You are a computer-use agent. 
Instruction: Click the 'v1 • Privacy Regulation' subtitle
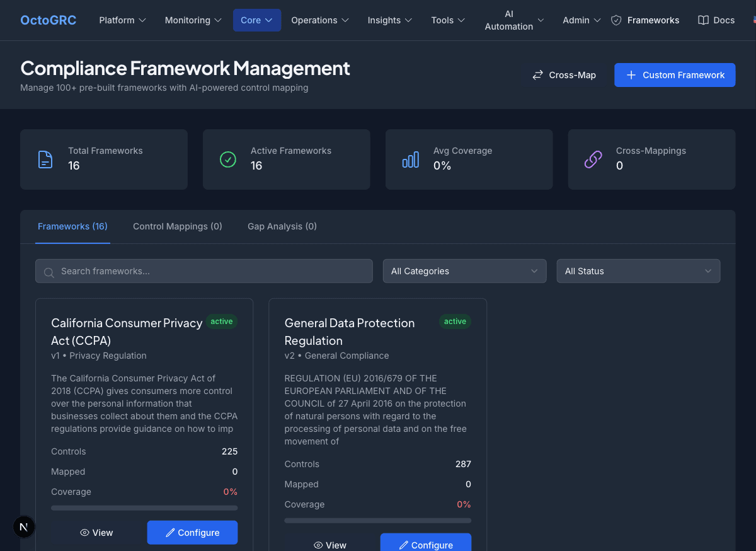(99, 356)
